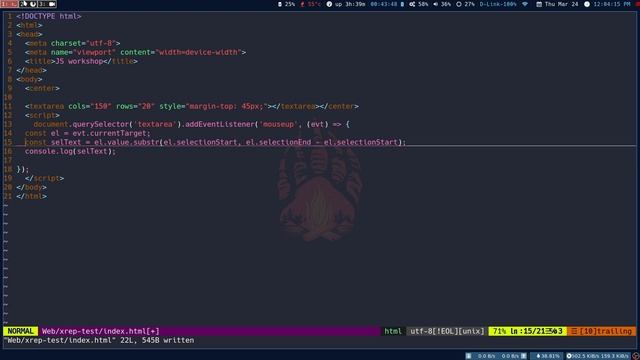Switch to workspace 1 in top bar
Image resolution: width=640 pixels, height=360 pixels.
tap(9, 4)
